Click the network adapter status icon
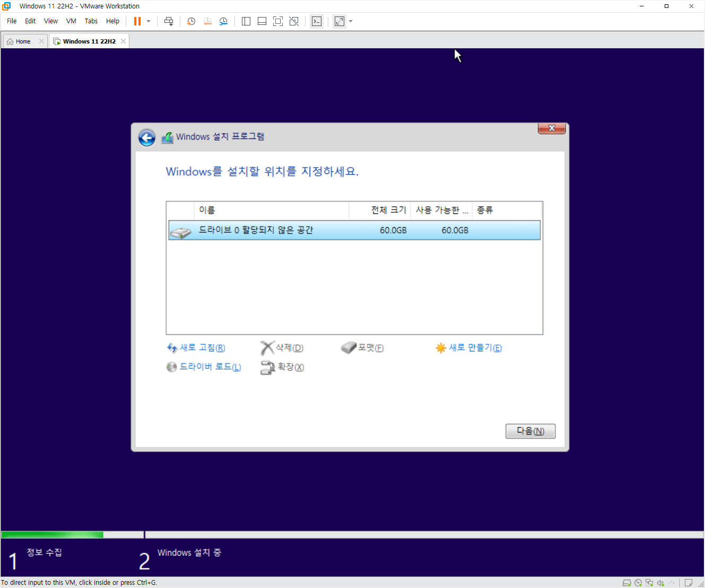The image size is (705, 588). 649,583
